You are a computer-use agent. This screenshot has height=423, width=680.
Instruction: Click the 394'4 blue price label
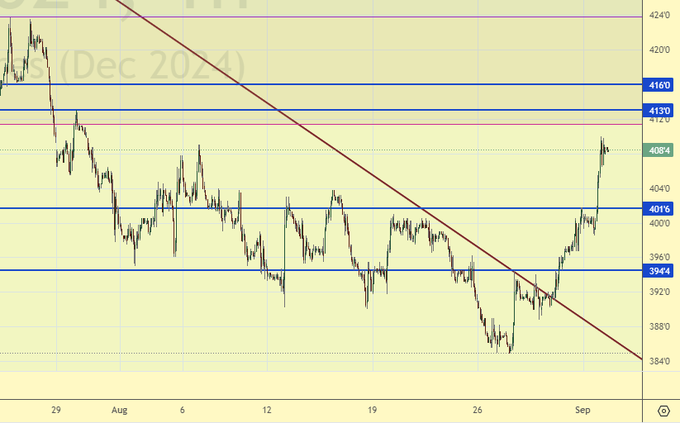(660, 270)
